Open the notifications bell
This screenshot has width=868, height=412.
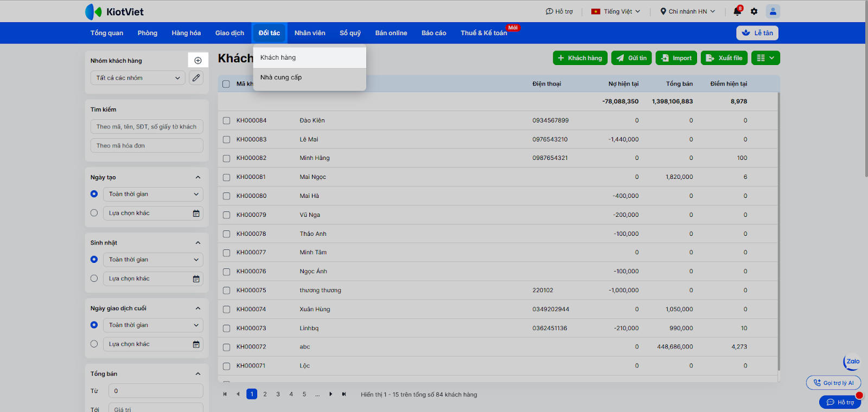pyautogui.click(x=737, y=11)
